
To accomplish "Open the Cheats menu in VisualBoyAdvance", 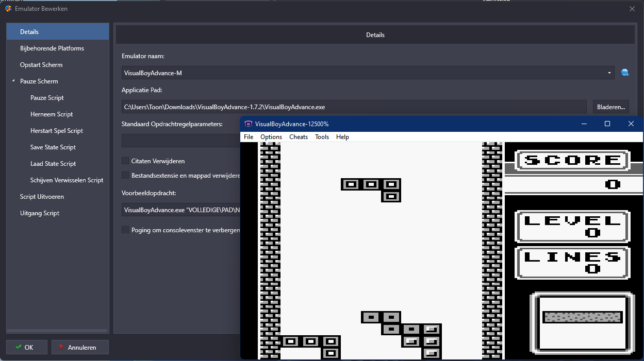I will pos(299,137).
